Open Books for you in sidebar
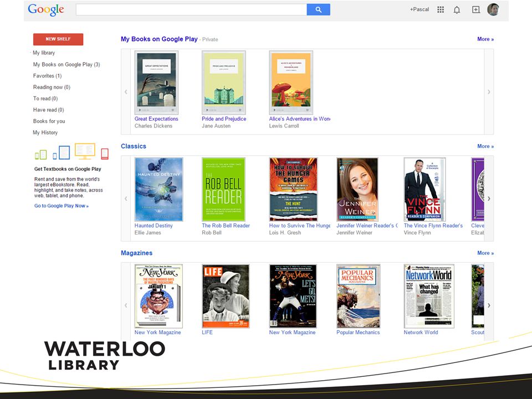 [x=49, y=121]
